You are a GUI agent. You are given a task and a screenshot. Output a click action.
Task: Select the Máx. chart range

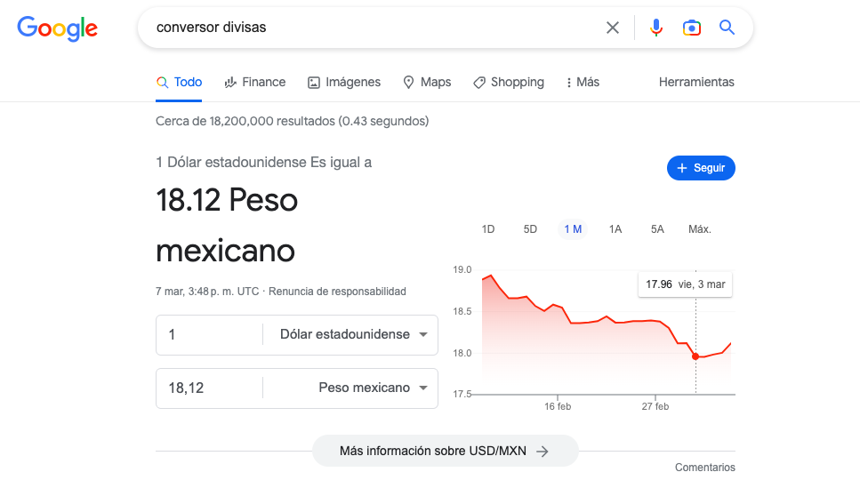pyautogui.click(x=699, y=229)
